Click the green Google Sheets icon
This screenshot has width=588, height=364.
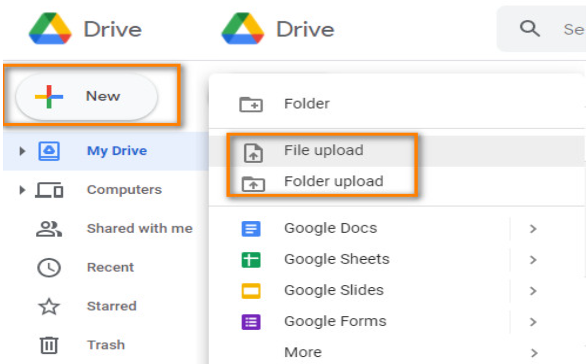click(x=251, y=260)
